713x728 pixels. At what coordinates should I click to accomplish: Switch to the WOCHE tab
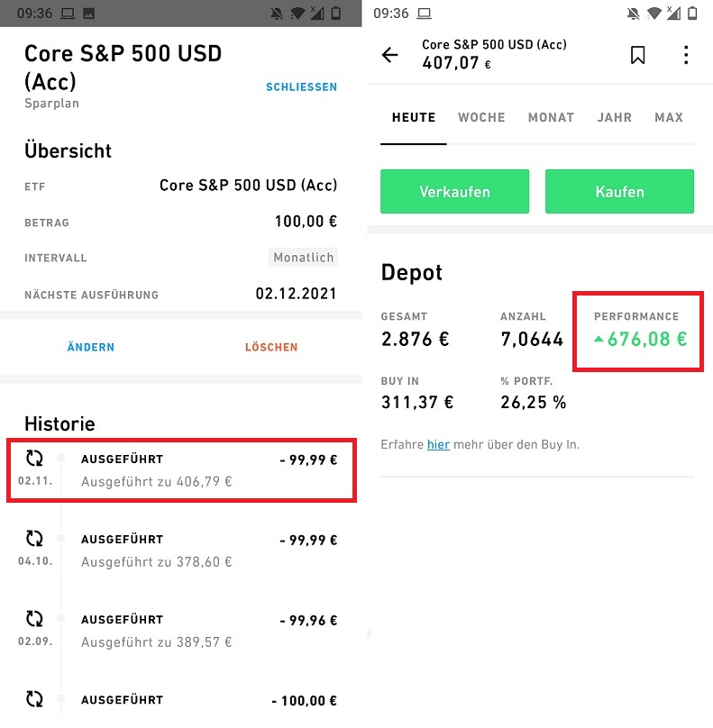pyautogui.click(x=481, y=118)
